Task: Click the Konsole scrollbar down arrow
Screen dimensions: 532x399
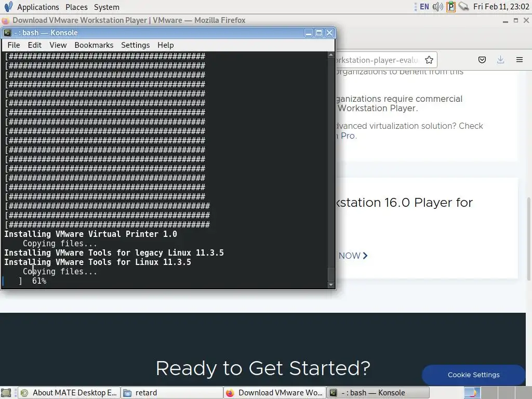Action: click(331, 285)
